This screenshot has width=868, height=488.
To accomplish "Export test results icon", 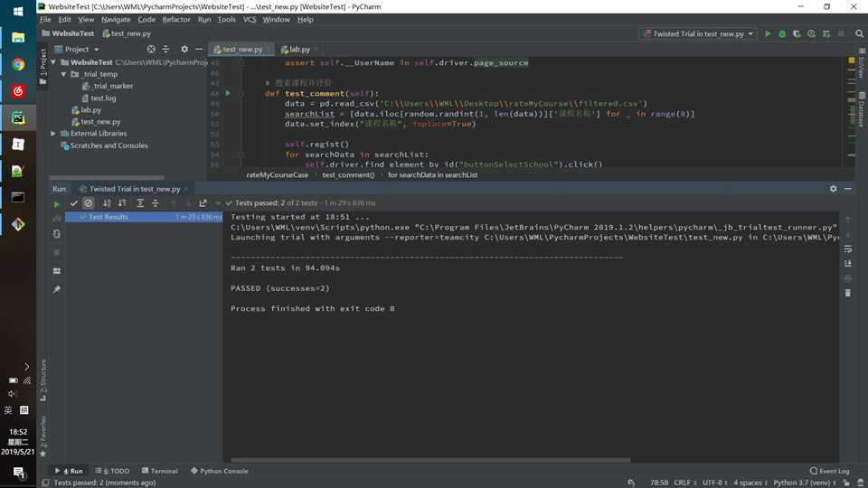I will [203, 203].
